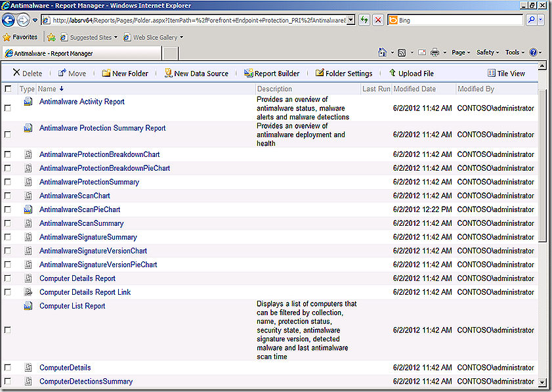Open the recent pages dropdown arrow
552x392 pixels.
35,20
